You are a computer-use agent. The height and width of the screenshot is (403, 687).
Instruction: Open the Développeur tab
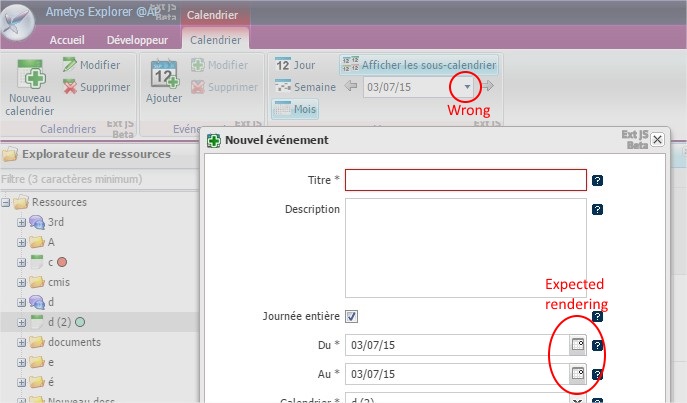point(137,41)
